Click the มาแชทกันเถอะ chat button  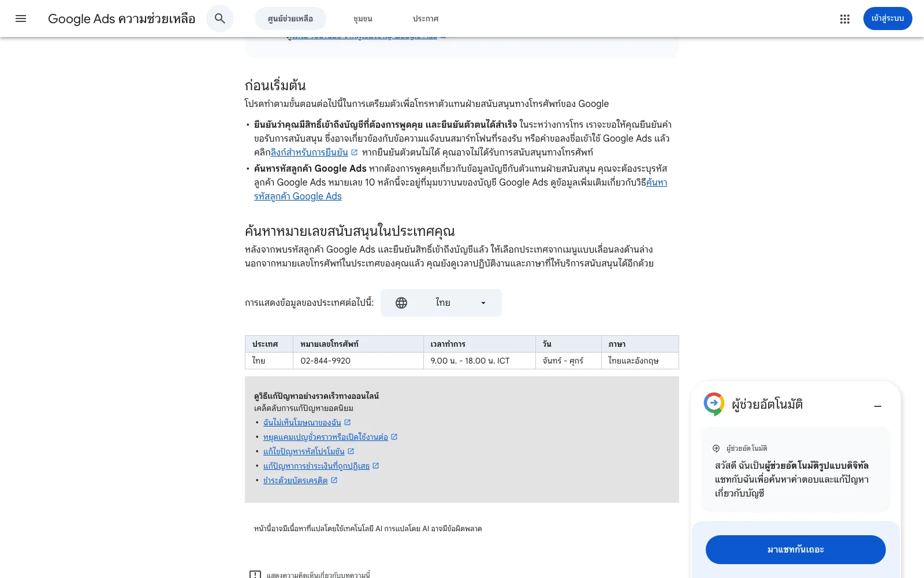pyautogui.click(x=796, y=550)
